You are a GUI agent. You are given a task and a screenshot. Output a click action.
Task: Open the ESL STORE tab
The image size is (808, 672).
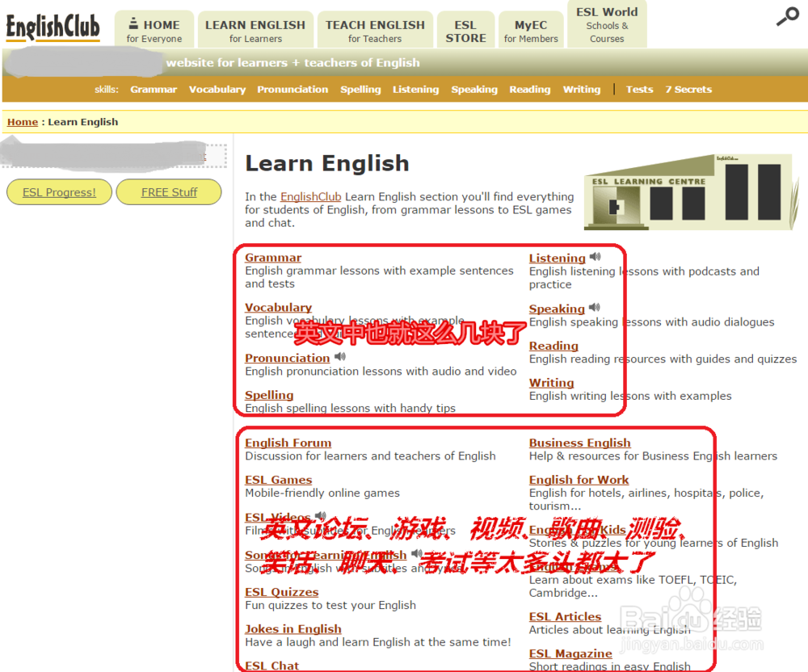465,29
